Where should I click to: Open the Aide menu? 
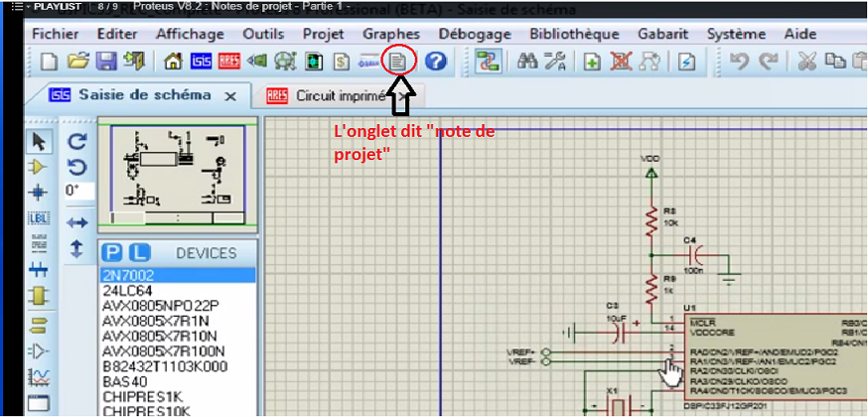tap(800, 35)
